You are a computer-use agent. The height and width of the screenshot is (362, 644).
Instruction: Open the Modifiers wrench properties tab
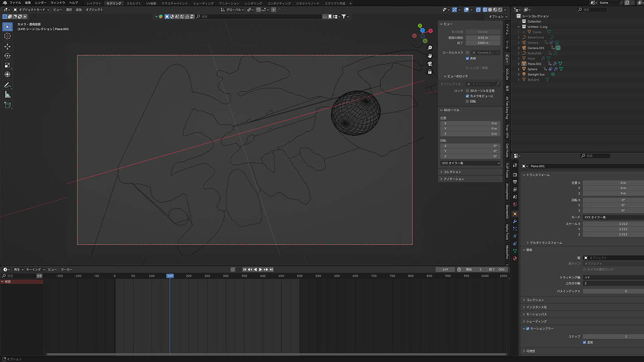pos(515,221)
